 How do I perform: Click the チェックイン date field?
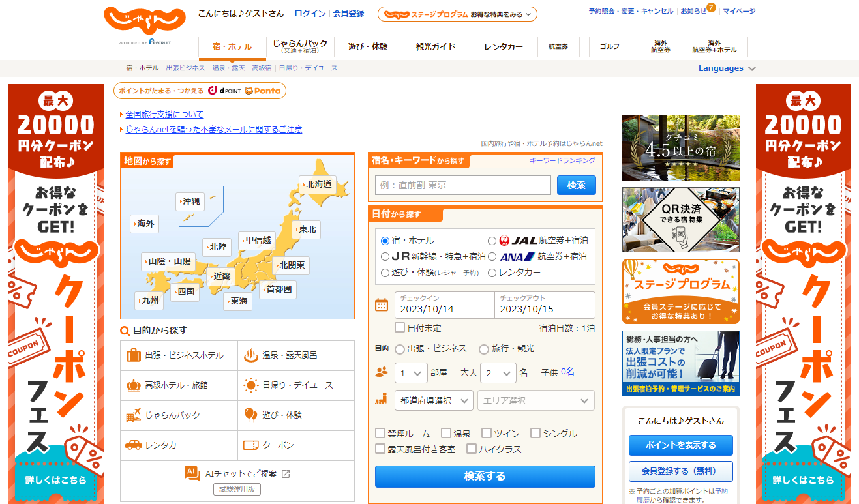pos(444,304)
